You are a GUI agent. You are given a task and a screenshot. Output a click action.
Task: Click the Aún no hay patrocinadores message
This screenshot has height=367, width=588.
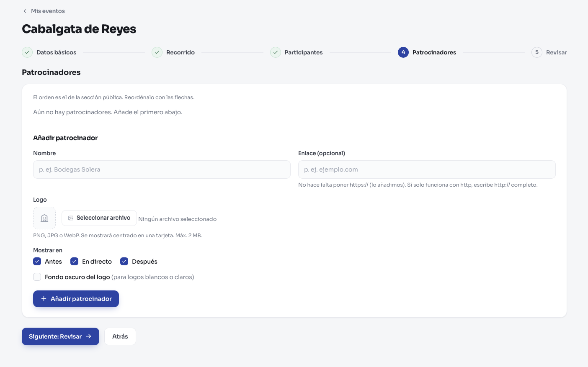(108, 112)
